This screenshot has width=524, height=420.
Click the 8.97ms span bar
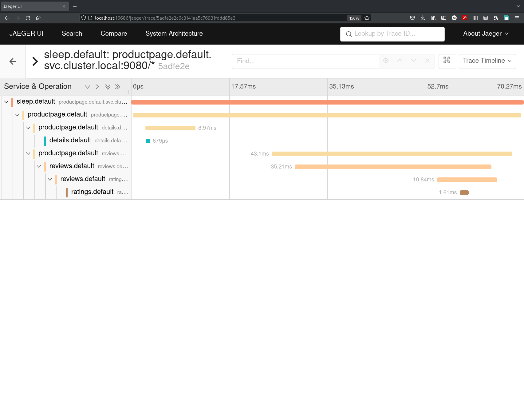pos(170,128)
